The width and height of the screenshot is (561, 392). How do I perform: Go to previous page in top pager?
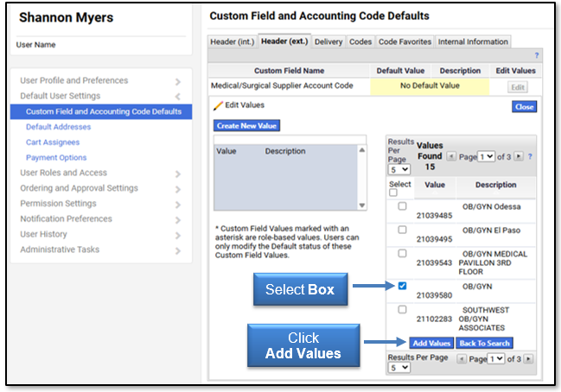pos(451,156)
